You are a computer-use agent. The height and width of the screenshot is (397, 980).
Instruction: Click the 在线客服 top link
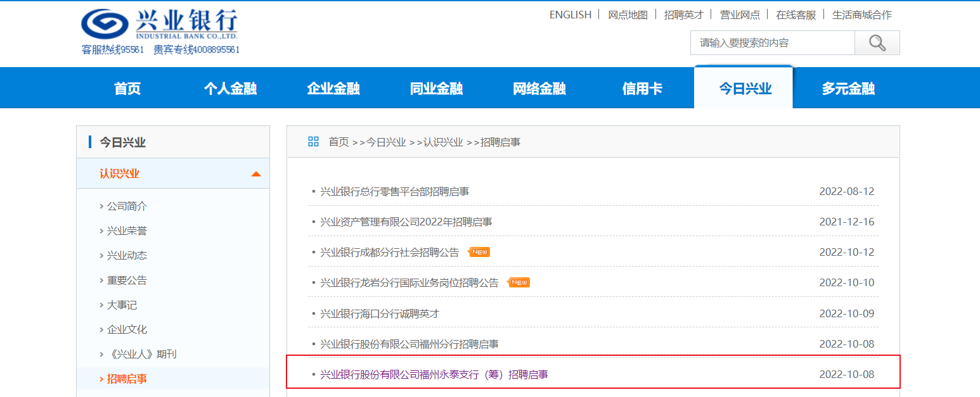pyautogui.click(x=796, y=15)
